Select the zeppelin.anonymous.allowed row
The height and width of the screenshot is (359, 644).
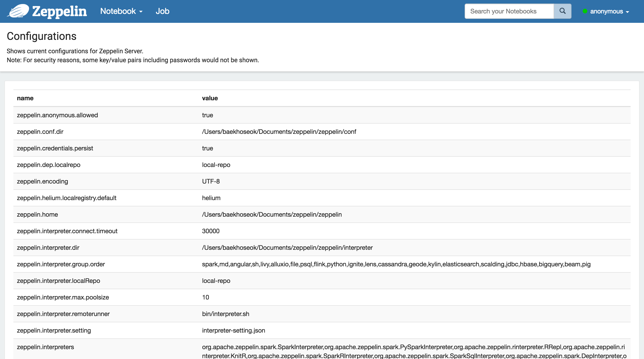(x=57, y=115)
